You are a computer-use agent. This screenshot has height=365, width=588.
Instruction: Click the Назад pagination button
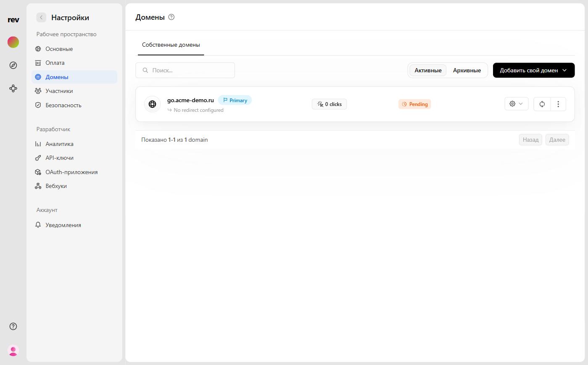point(530,140)
